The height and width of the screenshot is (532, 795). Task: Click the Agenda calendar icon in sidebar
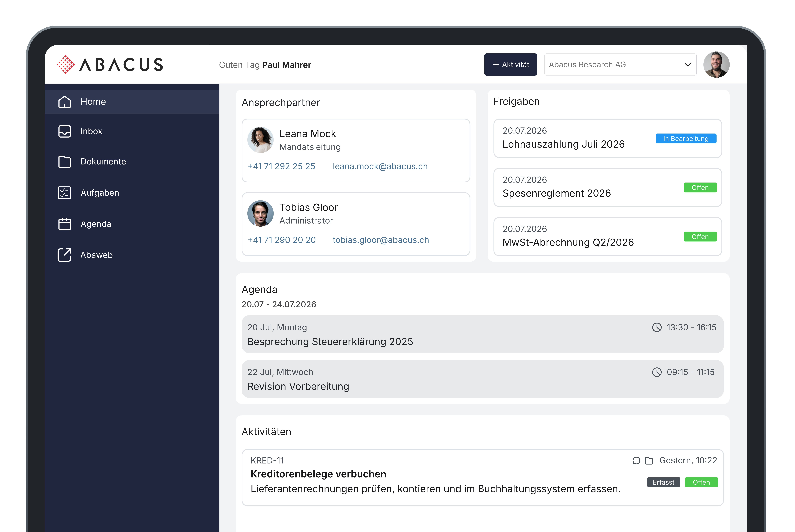[65, 224]
